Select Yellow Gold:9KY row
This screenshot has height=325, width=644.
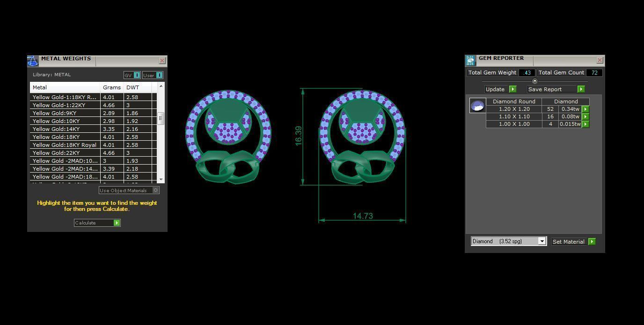(93, 113)
